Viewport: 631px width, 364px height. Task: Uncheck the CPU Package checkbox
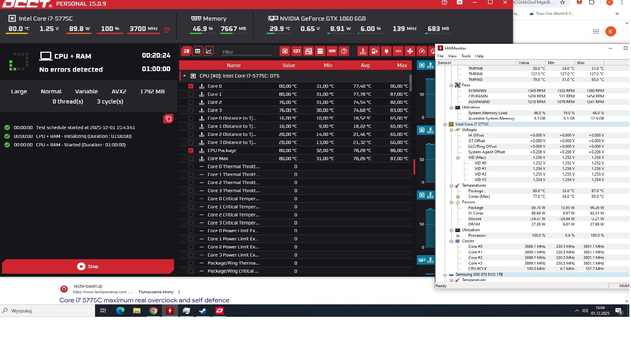point(191,151)
